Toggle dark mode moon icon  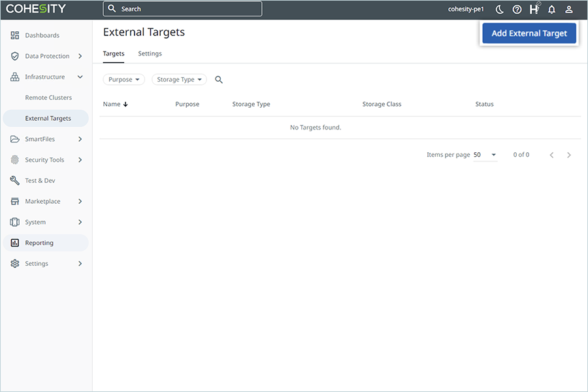point(500,9)
